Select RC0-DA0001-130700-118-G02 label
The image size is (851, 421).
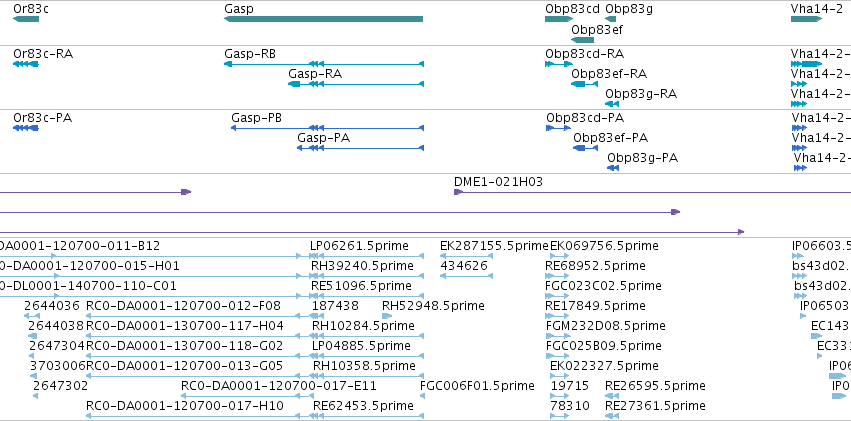click(x=185, y=346)
